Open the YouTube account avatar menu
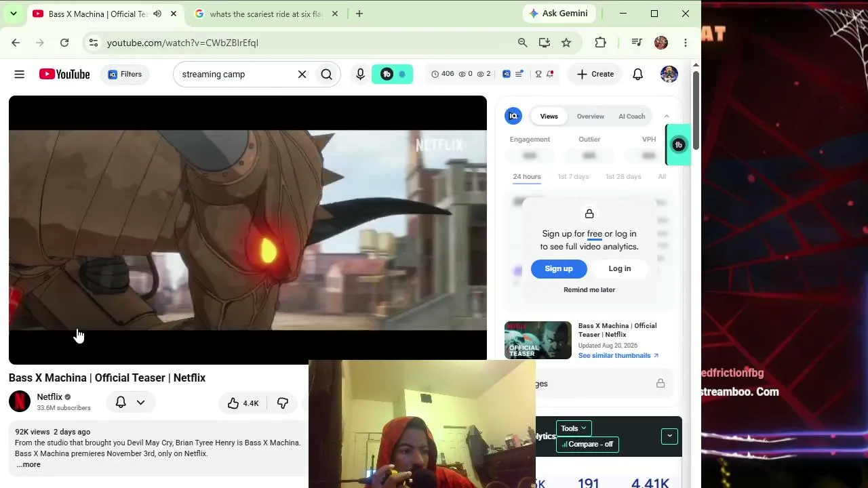The width and height of the screenshot is (868, 488). [x=669, y=75]
